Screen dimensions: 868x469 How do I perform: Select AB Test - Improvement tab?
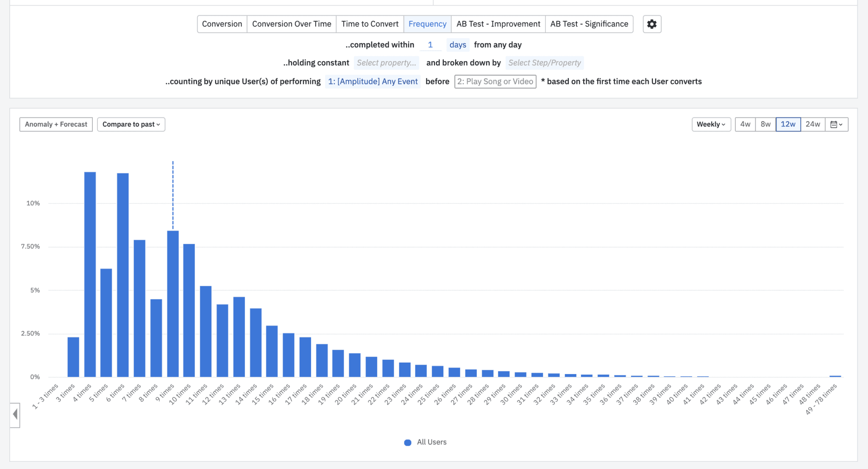pos(498,24)
